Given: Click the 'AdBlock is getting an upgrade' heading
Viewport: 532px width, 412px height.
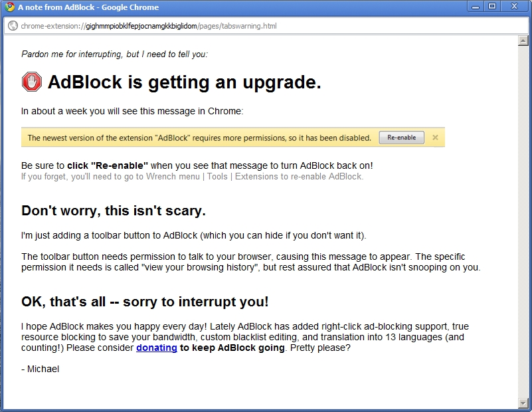Looking at the screenshot, I should pyautogui.click(x=184, y=82).
